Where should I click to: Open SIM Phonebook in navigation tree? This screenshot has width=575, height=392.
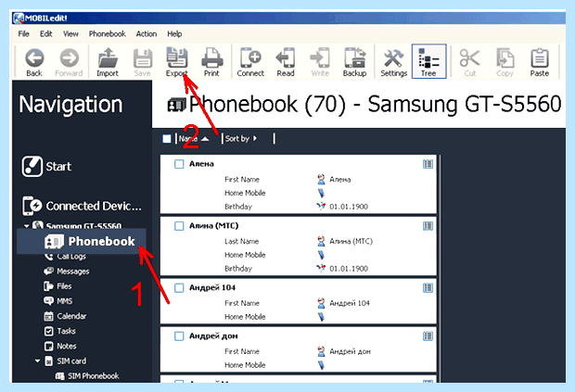click(87, 376)
